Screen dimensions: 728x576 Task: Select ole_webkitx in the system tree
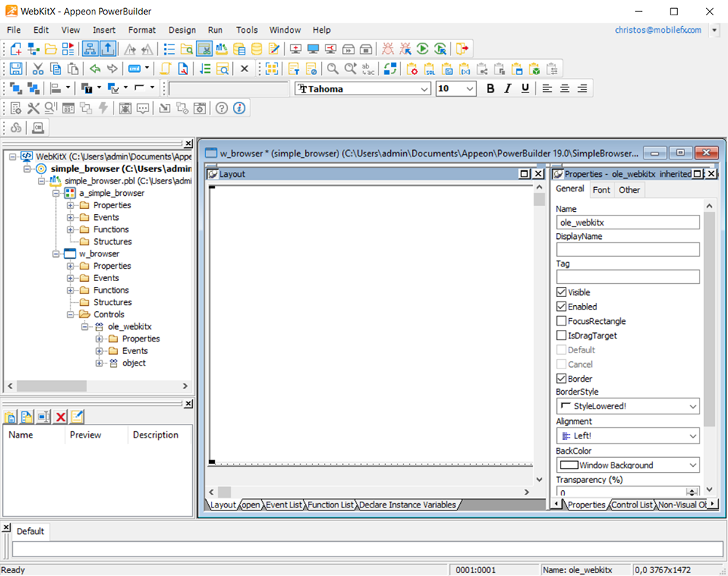[x=130, y=326]
